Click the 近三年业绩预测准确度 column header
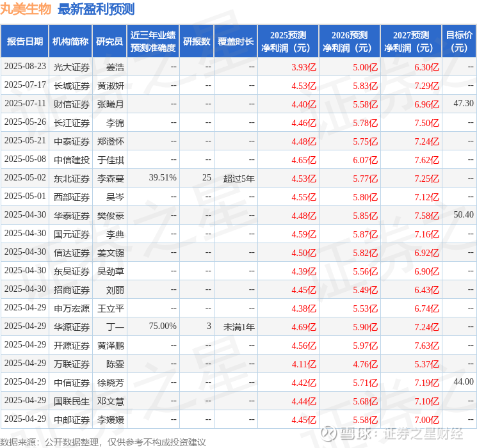Viewport: 477px width, 448px height. click(x=153, y=42)
